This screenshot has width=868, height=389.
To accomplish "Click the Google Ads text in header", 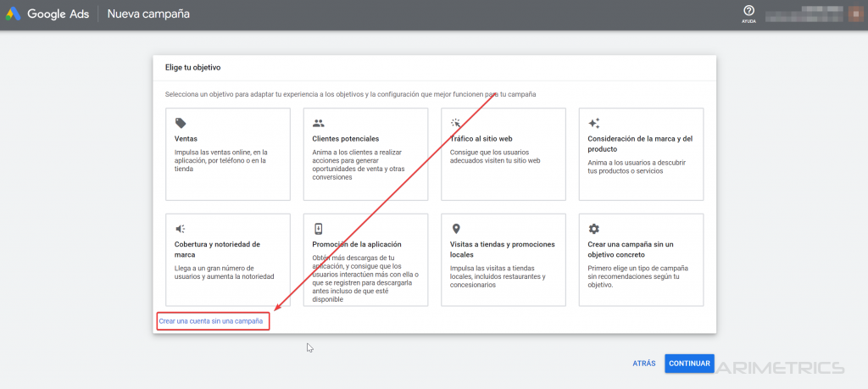I will pos(58,14).
